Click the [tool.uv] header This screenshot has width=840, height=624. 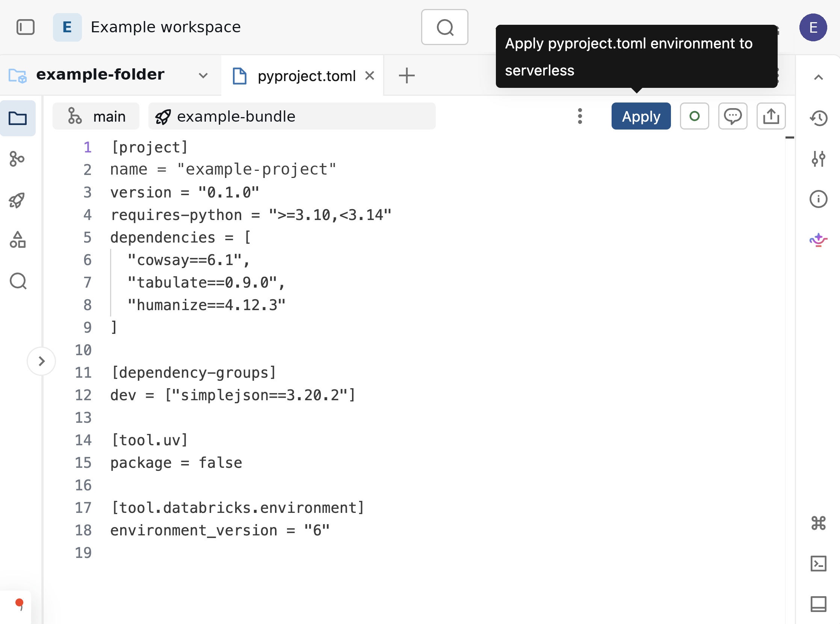pyautogui.click(x=149, y=440)
